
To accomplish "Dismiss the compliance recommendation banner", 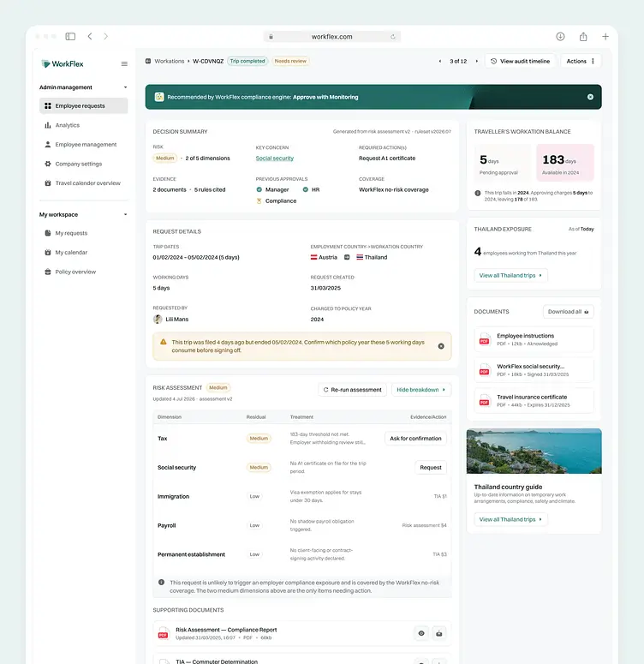I will (x=590, y=97).
